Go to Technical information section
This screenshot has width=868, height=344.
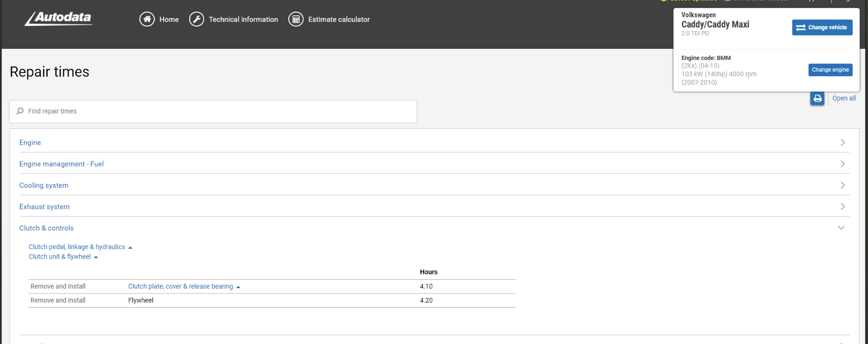[x=243, y=20]
